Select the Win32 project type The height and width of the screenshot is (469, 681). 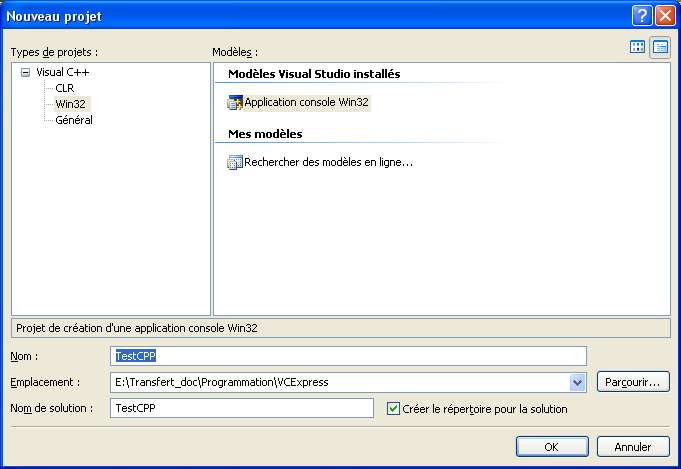(70, 104)
